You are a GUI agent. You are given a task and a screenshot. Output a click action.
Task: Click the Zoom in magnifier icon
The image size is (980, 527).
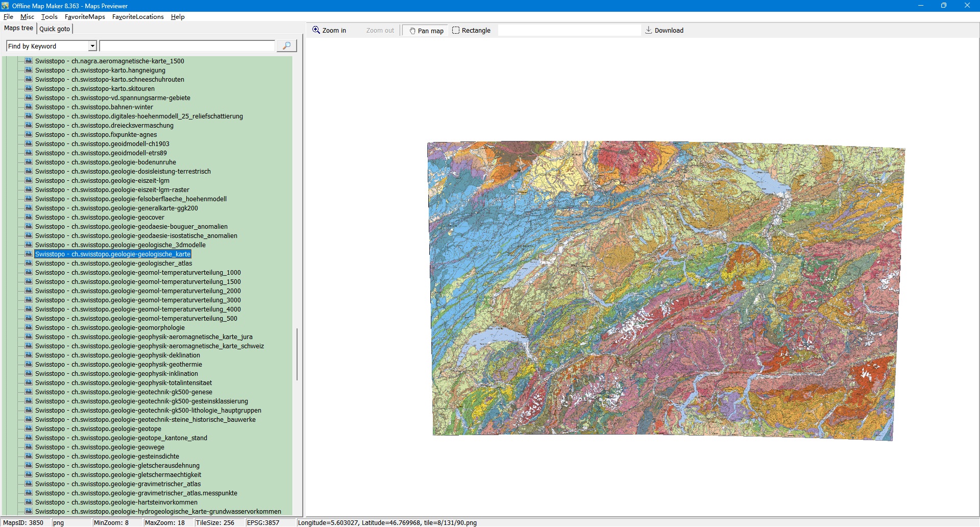coord(316,30)
